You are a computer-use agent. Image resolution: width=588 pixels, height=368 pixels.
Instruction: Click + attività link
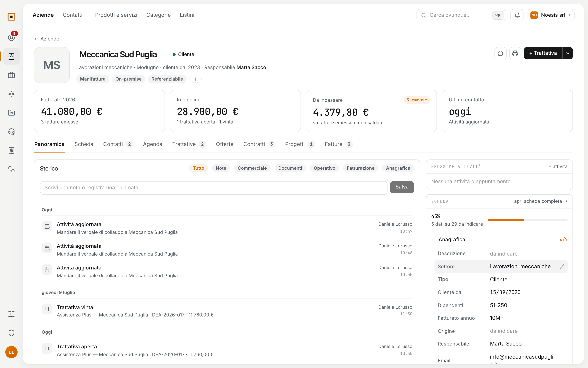click(558, 166)
